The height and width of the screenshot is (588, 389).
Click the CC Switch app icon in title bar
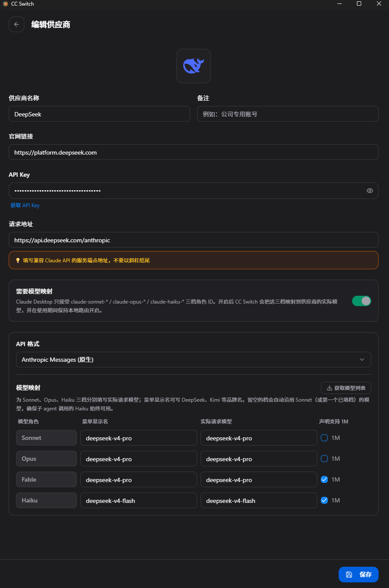[x=5, y=4]
